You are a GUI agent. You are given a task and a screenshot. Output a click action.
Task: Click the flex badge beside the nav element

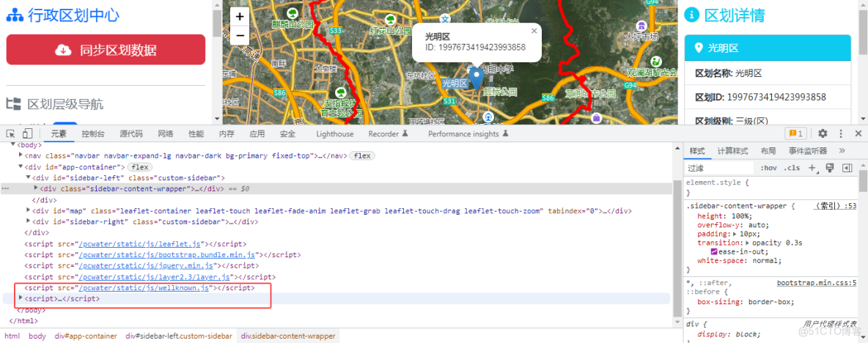click(x=362, y=156)
